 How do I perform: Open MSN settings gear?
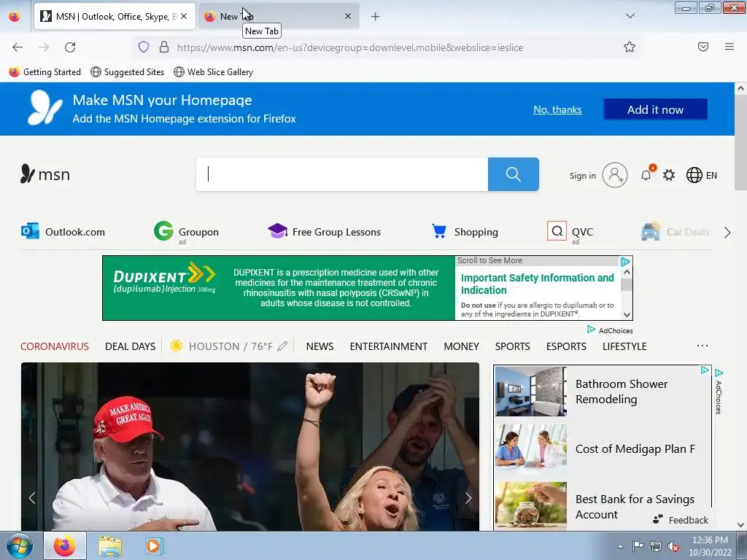[669, 175]
